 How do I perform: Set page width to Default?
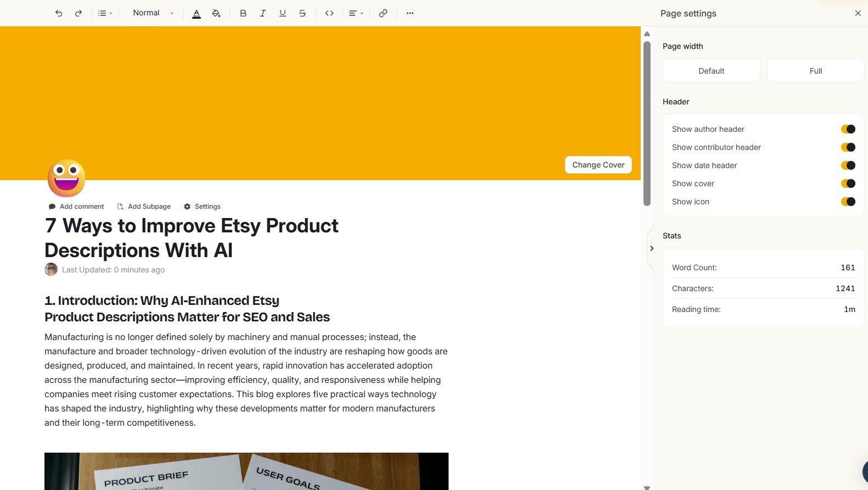click(712, 71)
